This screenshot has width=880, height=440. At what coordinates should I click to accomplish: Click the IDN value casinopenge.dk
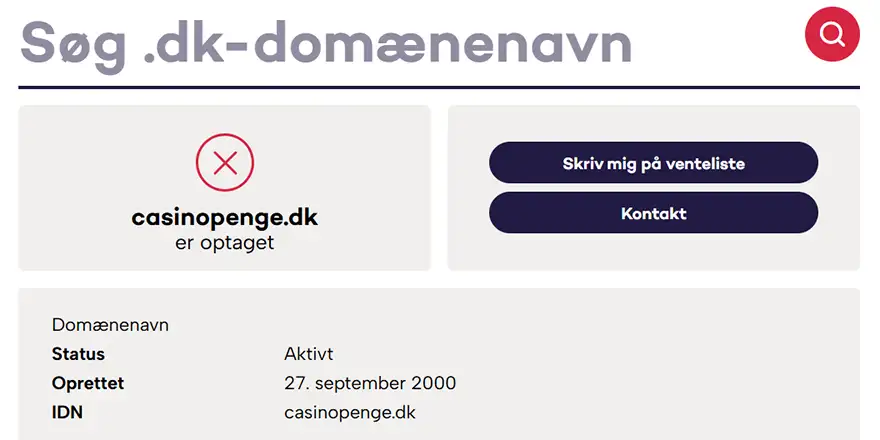(350, 412)
